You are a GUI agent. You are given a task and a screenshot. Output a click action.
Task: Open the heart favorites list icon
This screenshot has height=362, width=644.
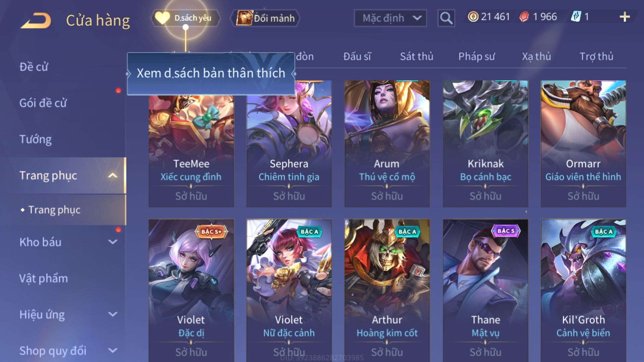pos(162,18)
